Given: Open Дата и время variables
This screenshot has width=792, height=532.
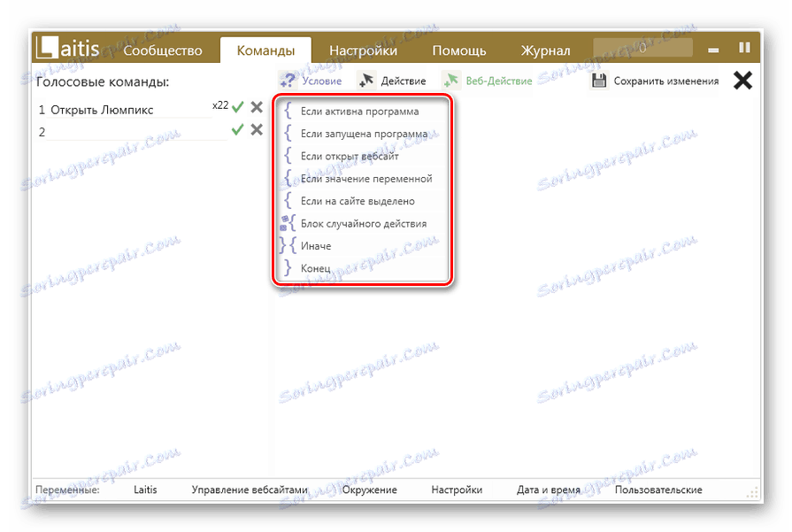Looking at the screenshot, I should pos(548,490).
